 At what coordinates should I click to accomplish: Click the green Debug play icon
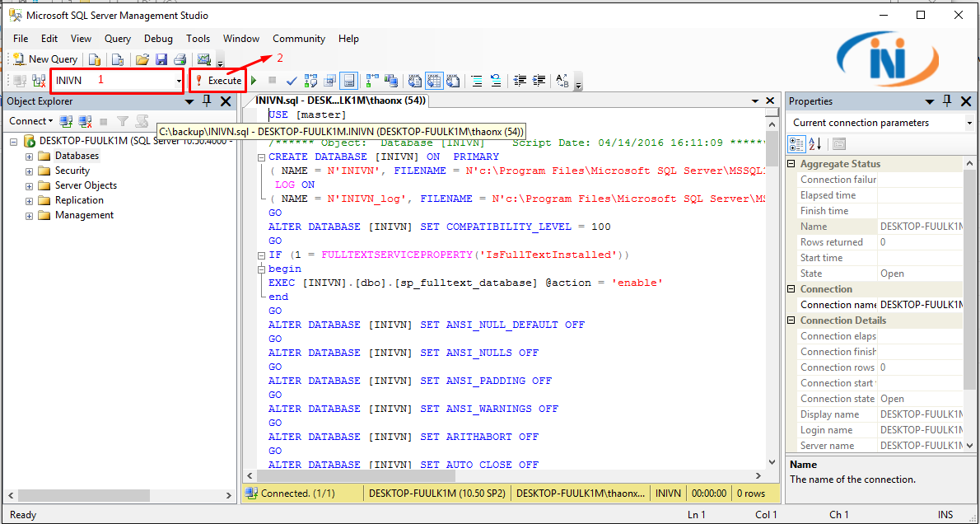[254, 81]
